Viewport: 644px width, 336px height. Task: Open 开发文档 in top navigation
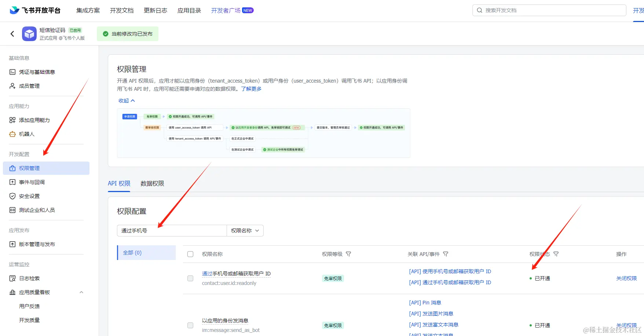(x=122, y=10)
